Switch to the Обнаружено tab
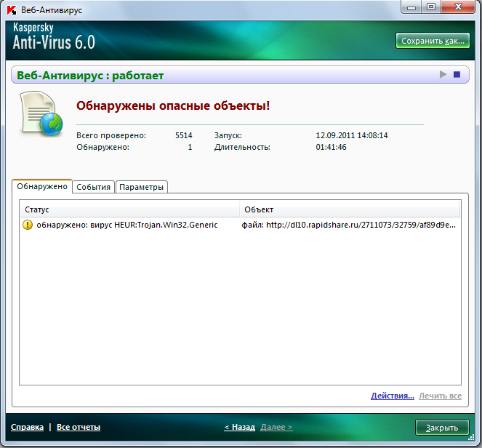Image resolution: width=482 pixels, height=448 pixels. (42, 186)
